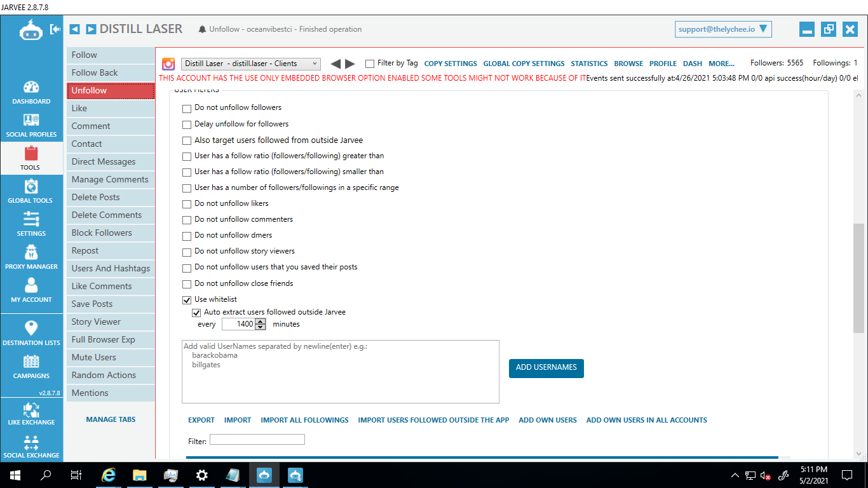The image size is (868, 488).
Task: Go to previous account with header arrow
Action: (75, 29)
